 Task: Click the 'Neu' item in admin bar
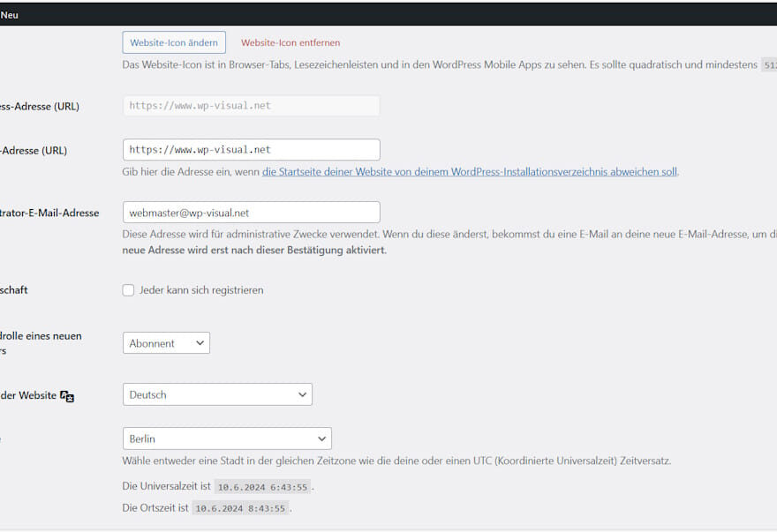(x=10, y=15)
